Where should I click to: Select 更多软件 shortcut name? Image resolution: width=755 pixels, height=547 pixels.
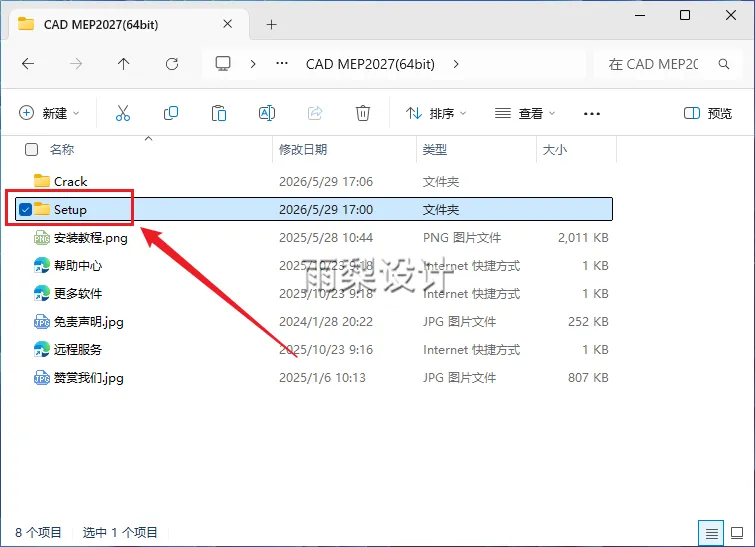pos(78,294)
